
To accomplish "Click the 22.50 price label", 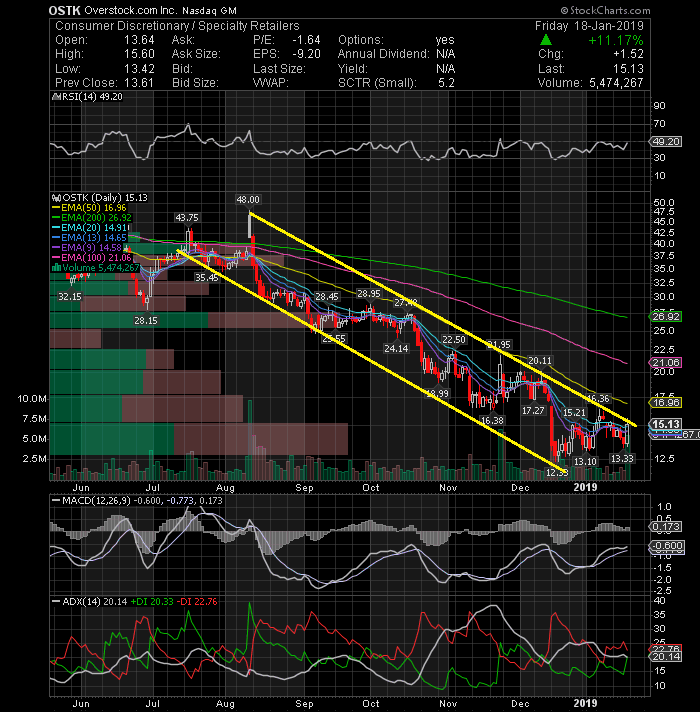I will point(454,340).
